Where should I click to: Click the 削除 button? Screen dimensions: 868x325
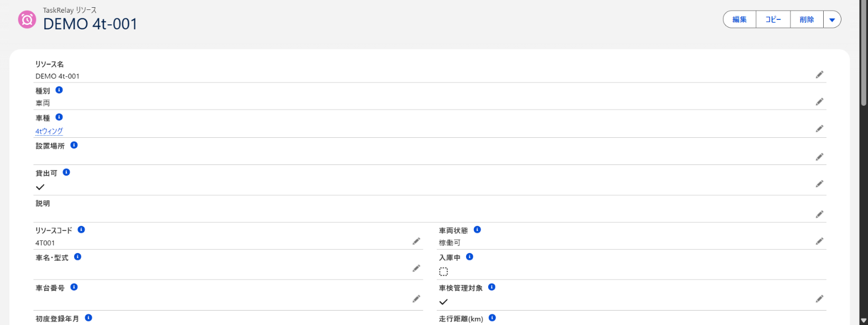point(807,19)
